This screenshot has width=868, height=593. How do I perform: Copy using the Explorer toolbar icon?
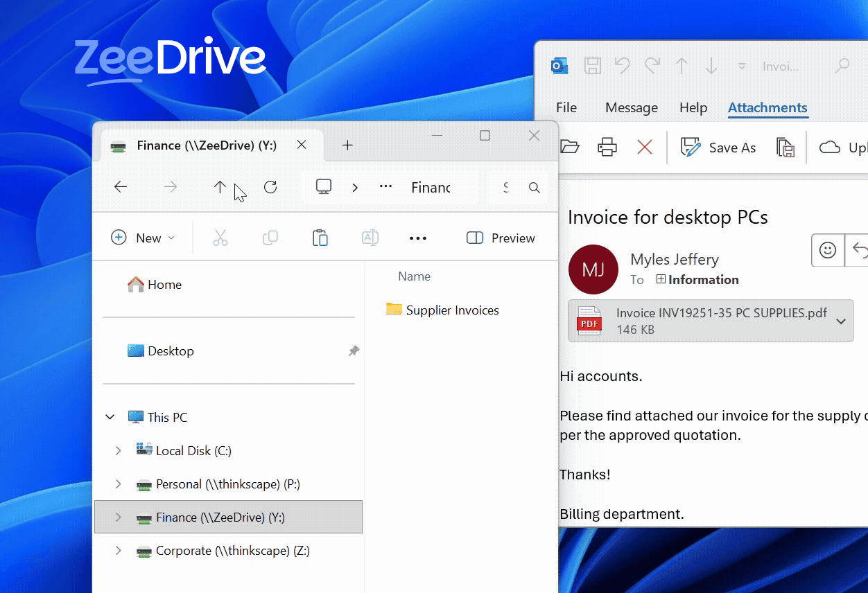[270, 238]
